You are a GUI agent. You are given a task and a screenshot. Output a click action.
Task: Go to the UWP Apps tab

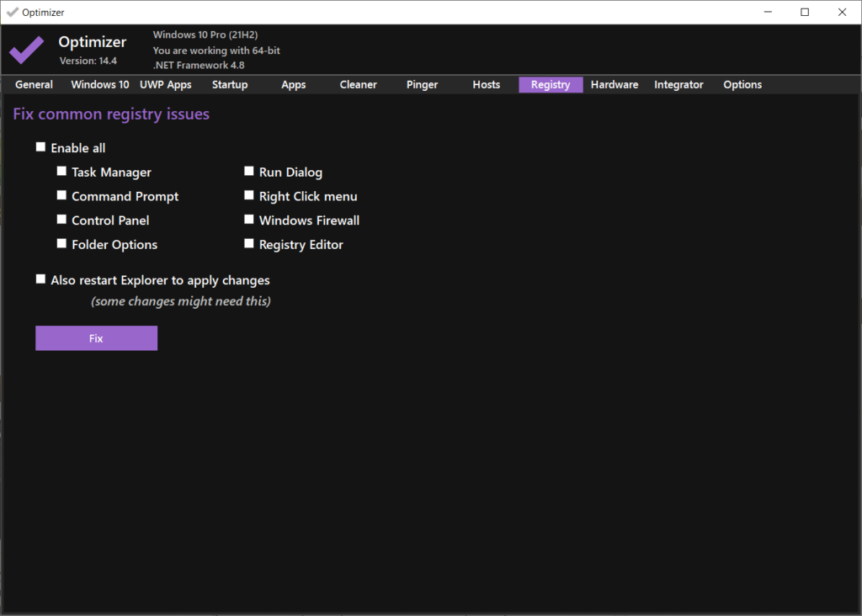pos(166,85)
